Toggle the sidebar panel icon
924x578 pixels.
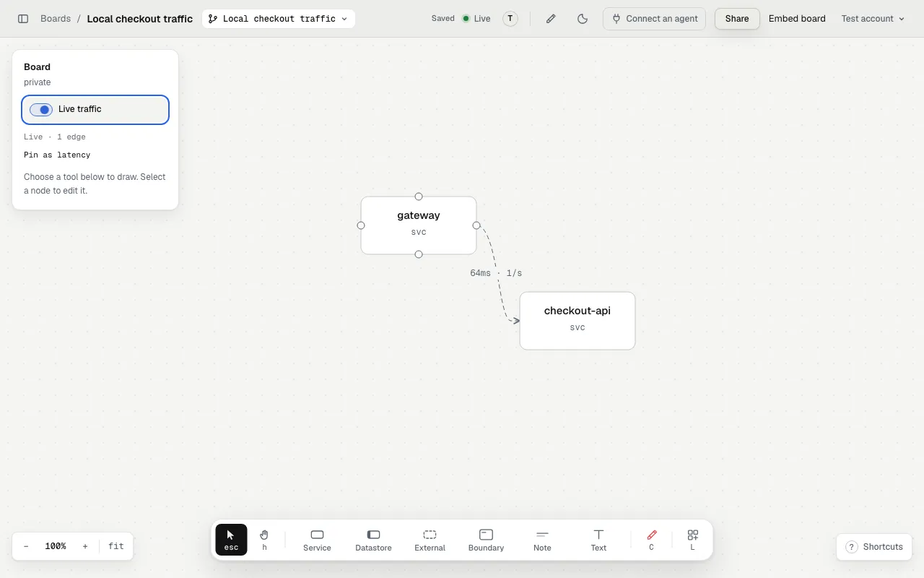pos(23,19)
